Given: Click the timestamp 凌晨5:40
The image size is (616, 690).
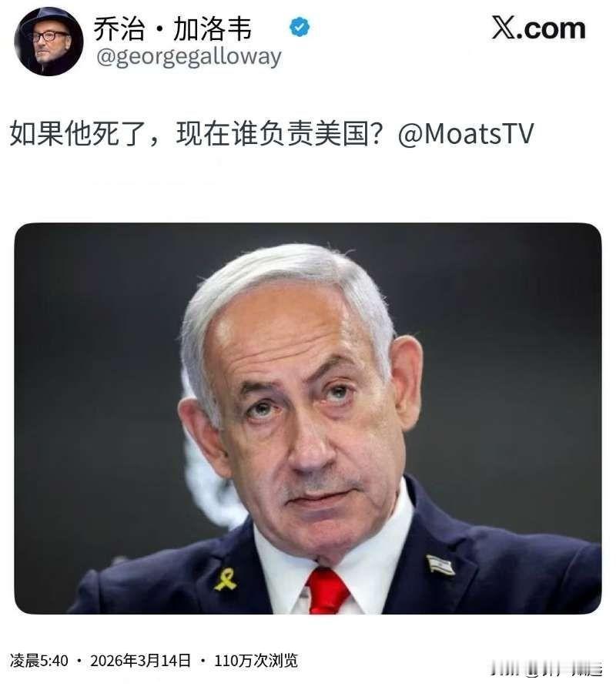Looking at the screenshot, I should click(39, 661).
